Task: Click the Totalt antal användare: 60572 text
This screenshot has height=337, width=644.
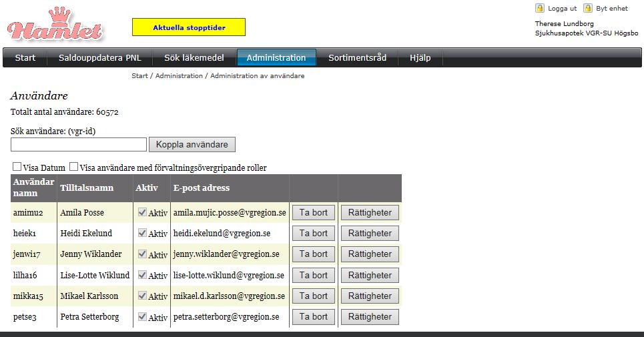Action: 65,111
